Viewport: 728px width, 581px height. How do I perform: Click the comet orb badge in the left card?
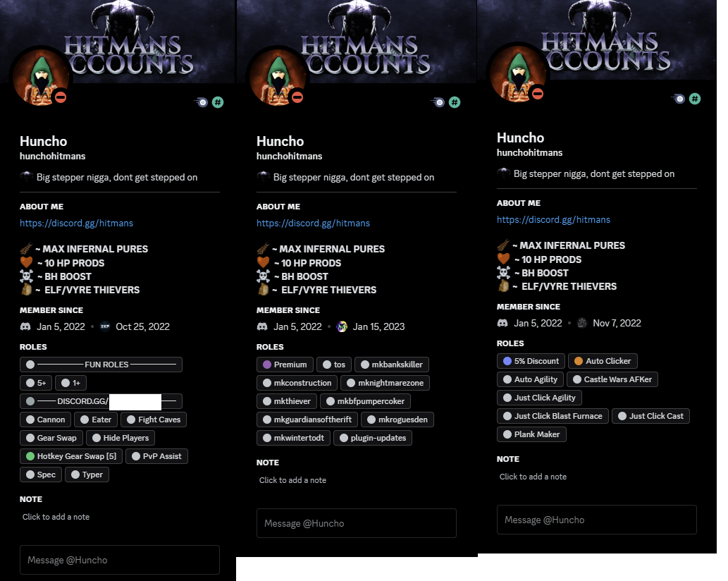(202, 102)
